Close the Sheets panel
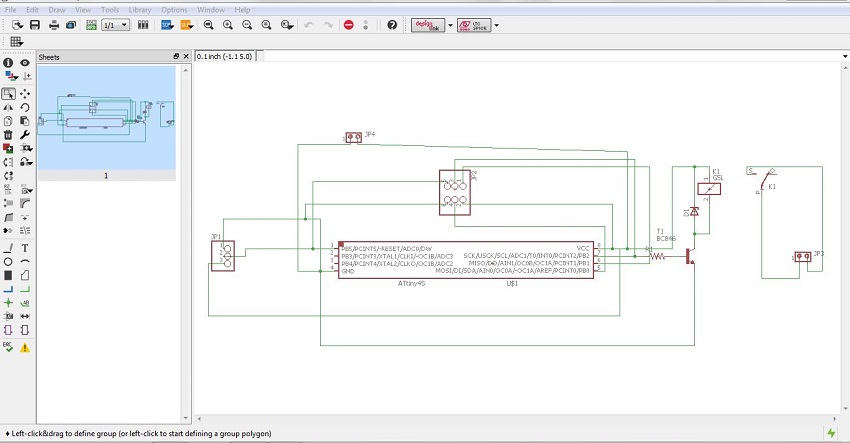Screen dimensions: 850x443 pos(186,56)
